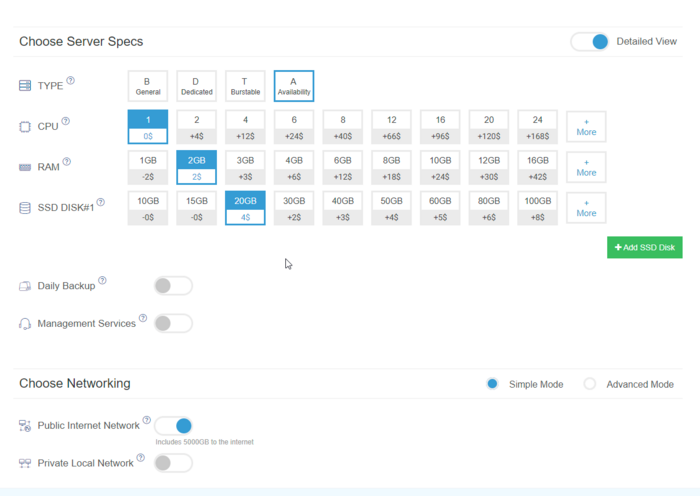700x496 pixels.
Task: Click the Public Internet Network help icon
Action: [147, 421]
